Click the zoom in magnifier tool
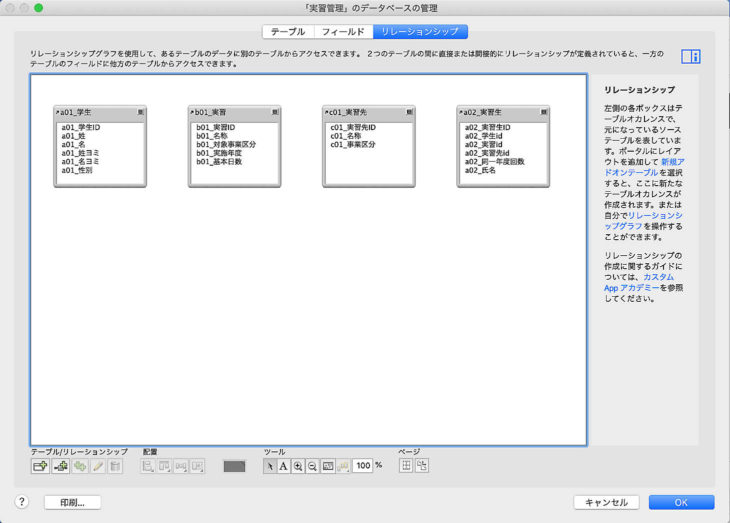Image resolution: width=730 pixels, height=523 pixels. click(298, 466)
